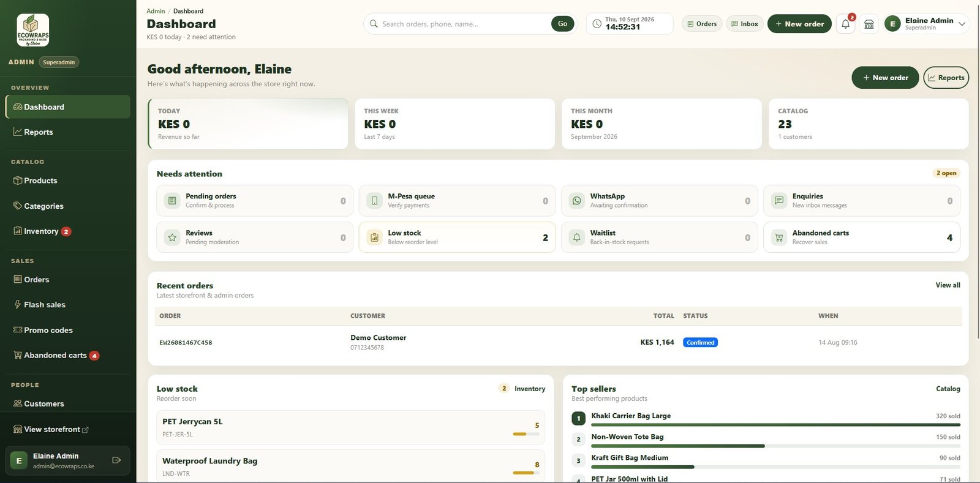The width and height of the screenshot is (980, 483).
Task: Click the Pending orders card icon
Action: [x=172, y=201]
